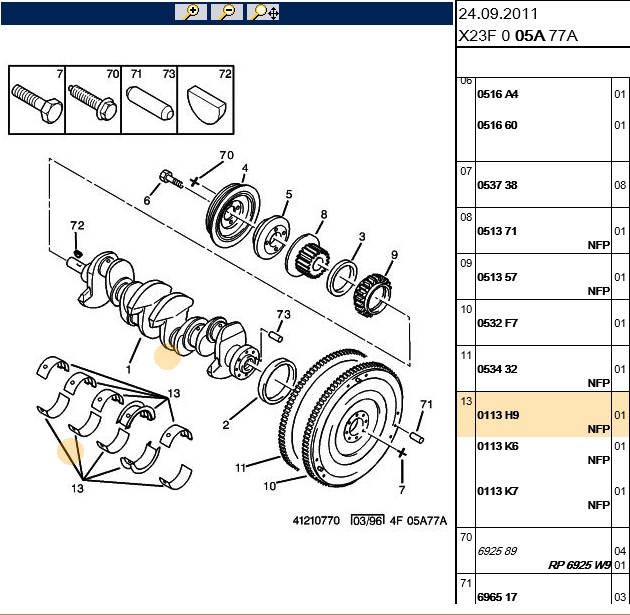Open the woodruff key 72 thumbnail
The width and height of the screenshot is (630, 615).
(x=206, y=100)
